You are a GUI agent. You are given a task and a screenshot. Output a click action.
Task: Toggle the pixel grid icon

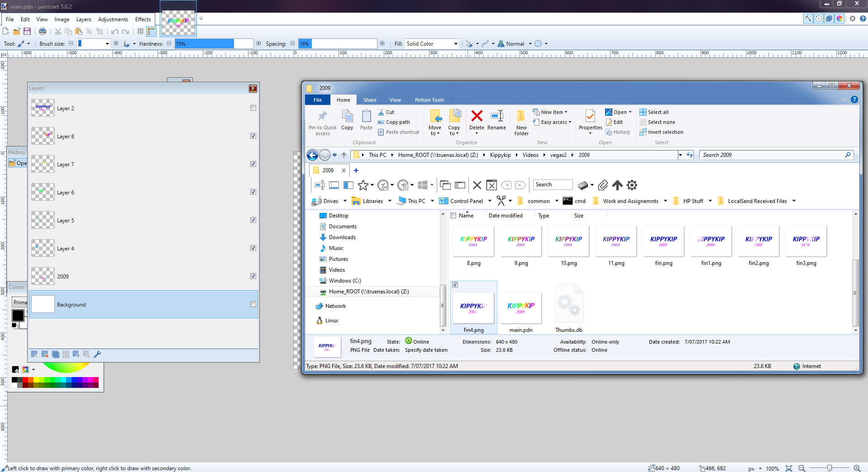point(140,31)
